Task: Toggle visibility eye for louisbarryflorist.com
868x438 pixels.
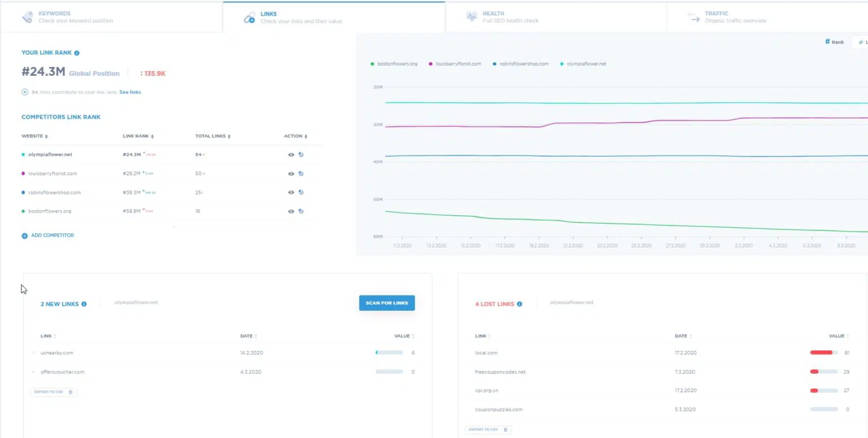Action: coord(291,174)
